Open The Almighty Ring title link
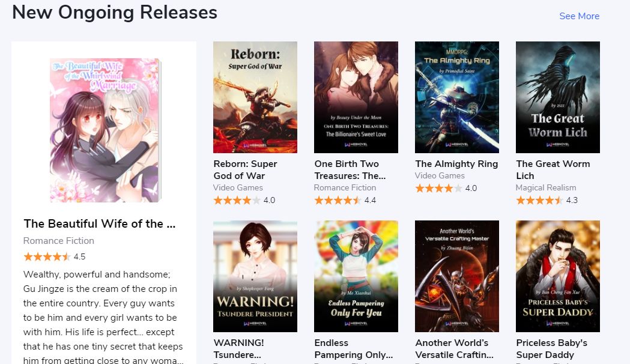 click(456, 164)
